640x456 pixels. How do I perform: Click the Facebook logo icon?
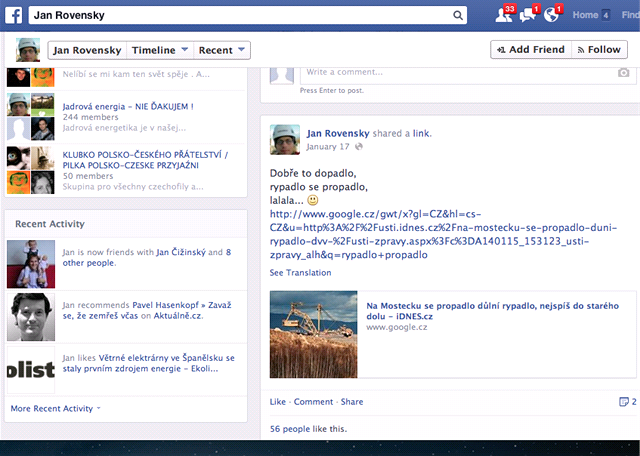[x=14, y=15]
